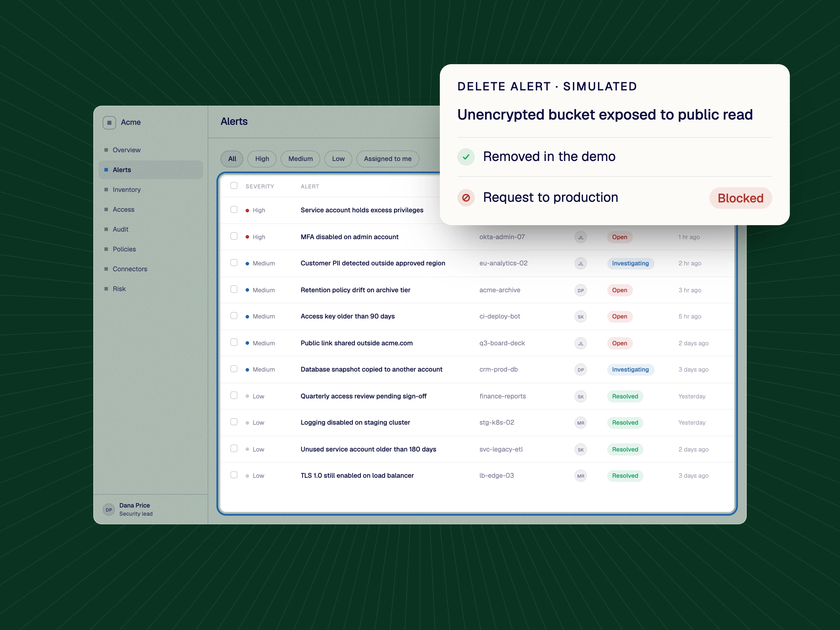Image resolution: width=840 pixels, height=630 pixels.
Task: Click Investigating badge on Customer PII row
Action: point(630,264)
